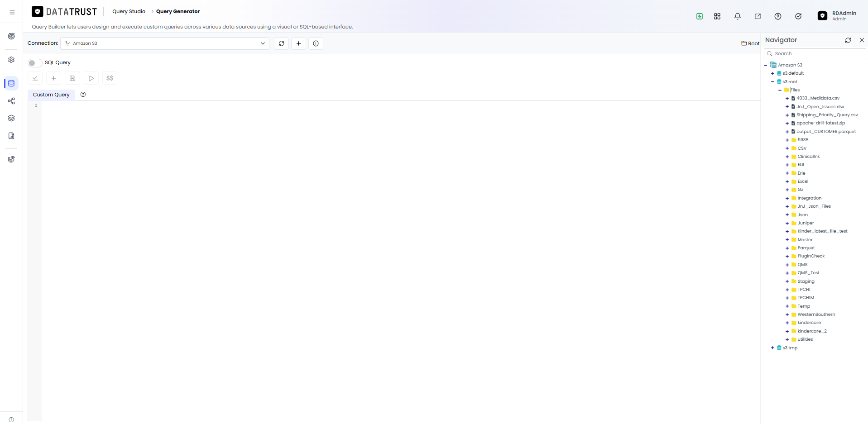
Task: Expand the s3.tmp node
Action: pyautogui.click(x=772, y=348)
